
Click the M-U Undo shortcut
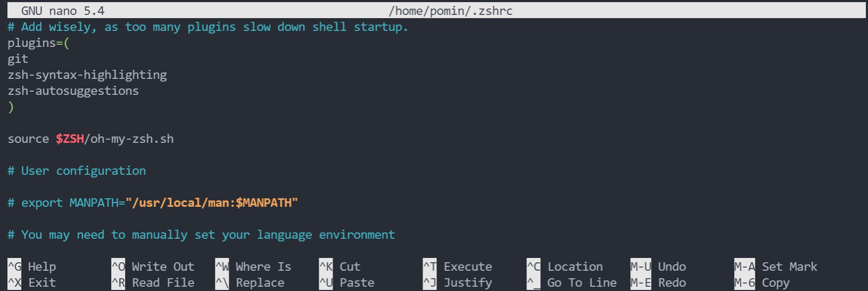[x=658, y=266]
